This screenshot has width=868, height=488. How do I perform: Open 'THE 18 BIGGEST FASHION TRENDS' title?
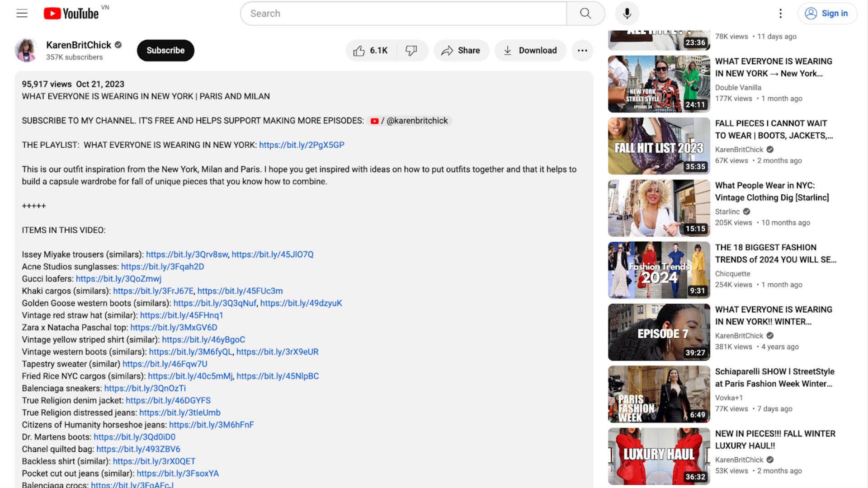click(x=775, y=253)
